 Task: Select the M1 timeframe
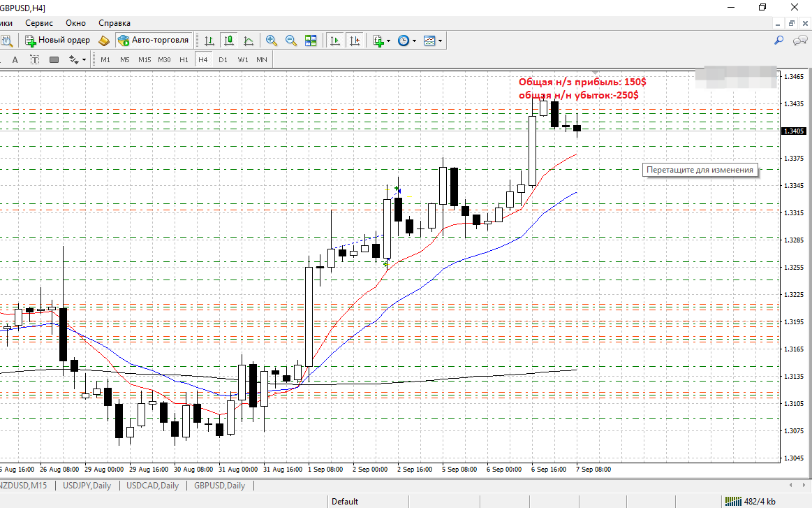(x=105, y=59)
